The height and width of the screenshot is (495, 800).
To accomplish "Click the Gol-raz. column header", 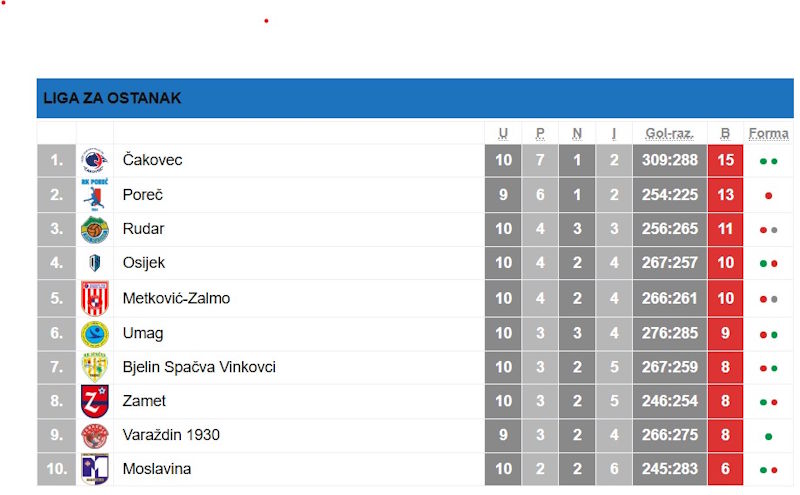I will (669, 133).
